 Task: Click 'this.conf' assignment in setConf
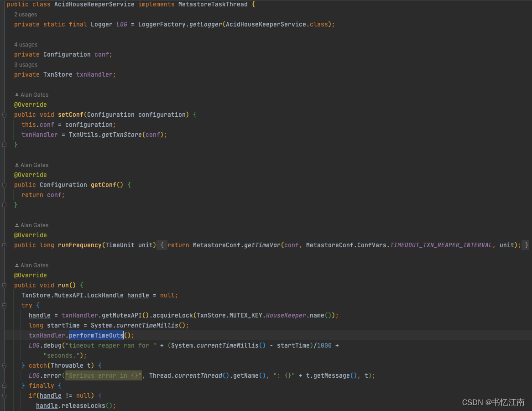(38, 125)
